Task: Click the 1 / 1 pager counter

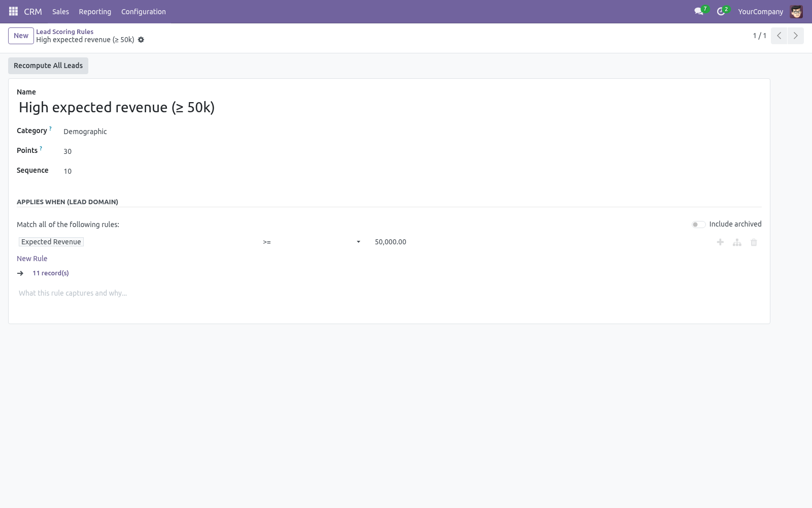Action: point(760,36)
